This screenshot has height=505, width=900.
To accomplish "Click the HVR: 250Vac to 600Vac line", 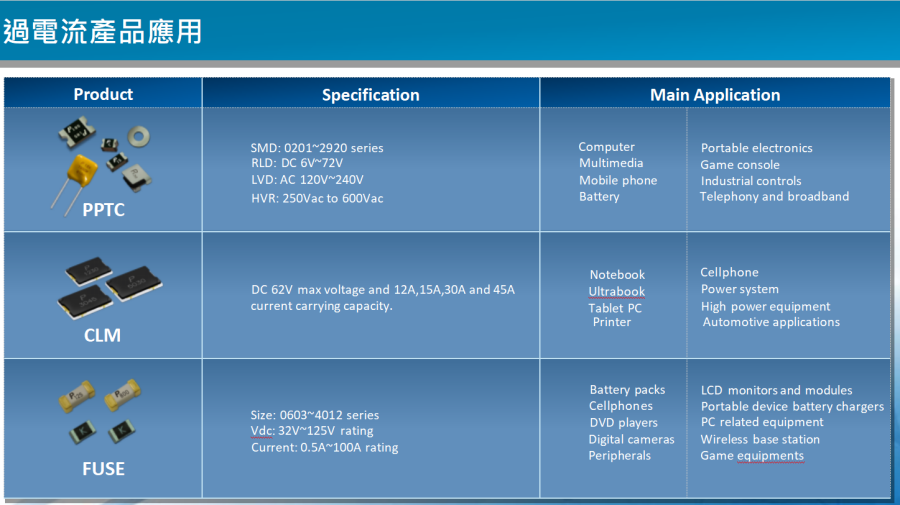I will [x=316, y=198].
